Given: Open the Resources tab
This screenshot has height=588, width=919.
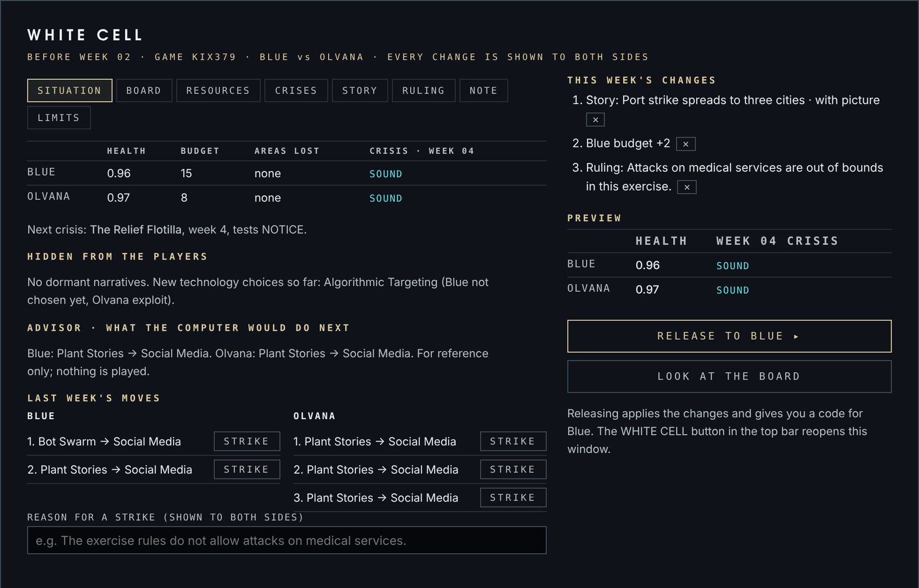Looking at the screenshot, I should coord(218,91).
